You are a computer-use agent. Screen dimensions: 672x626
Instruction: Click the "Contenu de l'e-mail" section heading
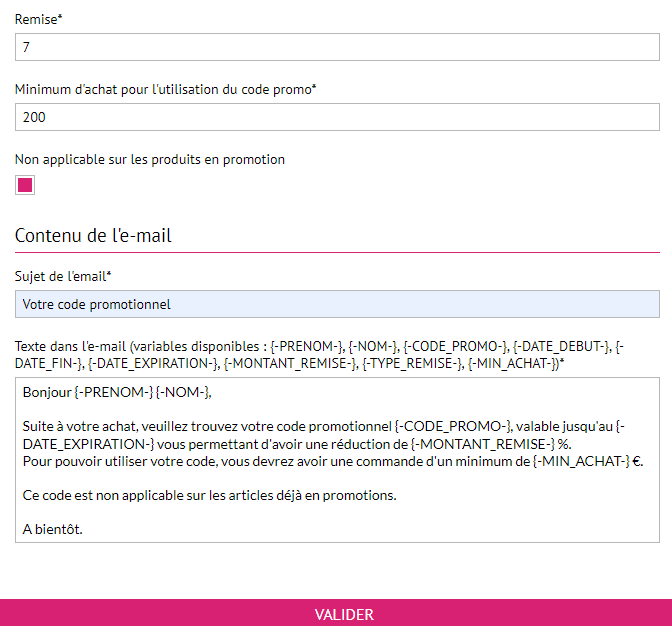[x=93, y=236]
